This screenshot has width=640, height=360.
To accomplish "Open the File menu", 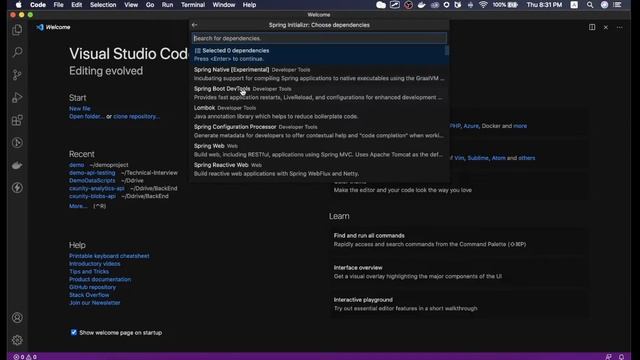I will 58,5.
